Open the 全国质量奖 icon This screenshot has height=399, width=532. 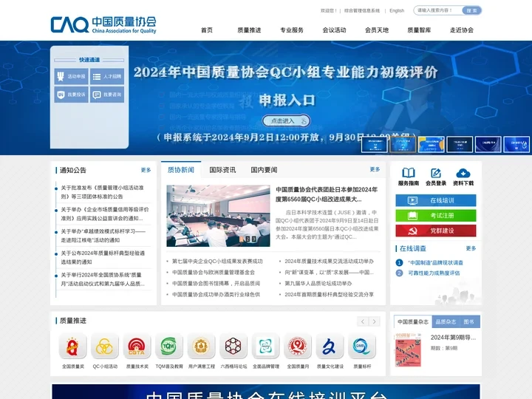[x=72, y=347]
